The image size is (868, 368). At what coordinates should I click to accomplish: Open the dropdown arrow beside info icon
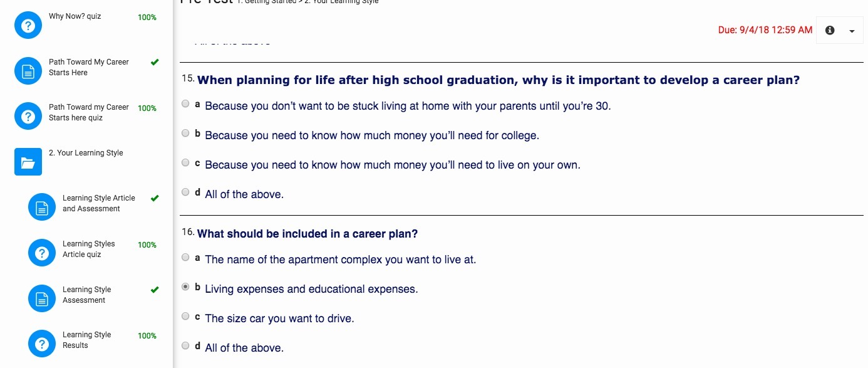click(852, 31)
